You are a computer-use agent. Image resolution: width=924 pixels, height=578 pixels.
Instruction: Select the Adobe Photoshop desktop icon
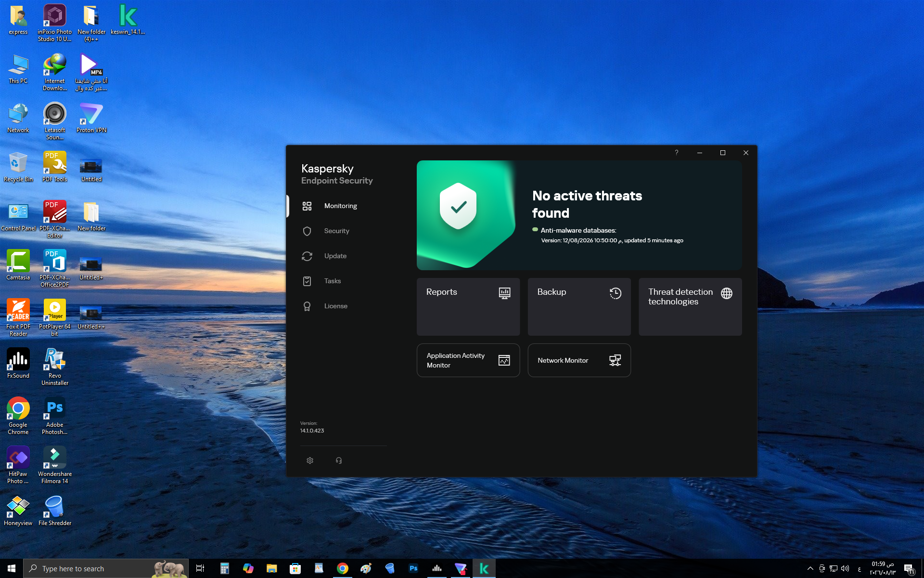tap(54, 416)
